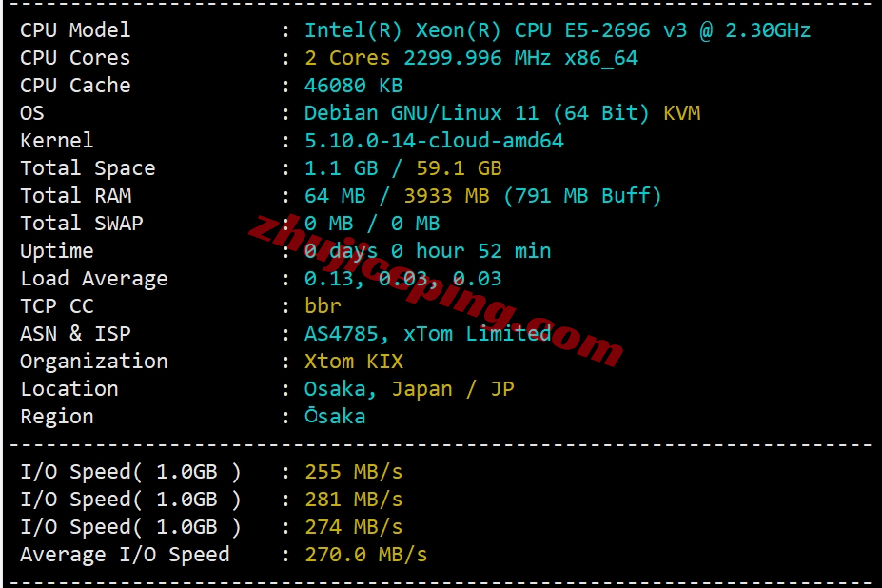882x588 pixels.
Task: Click the CPU Cores label
Action: [x=75, y=58]
